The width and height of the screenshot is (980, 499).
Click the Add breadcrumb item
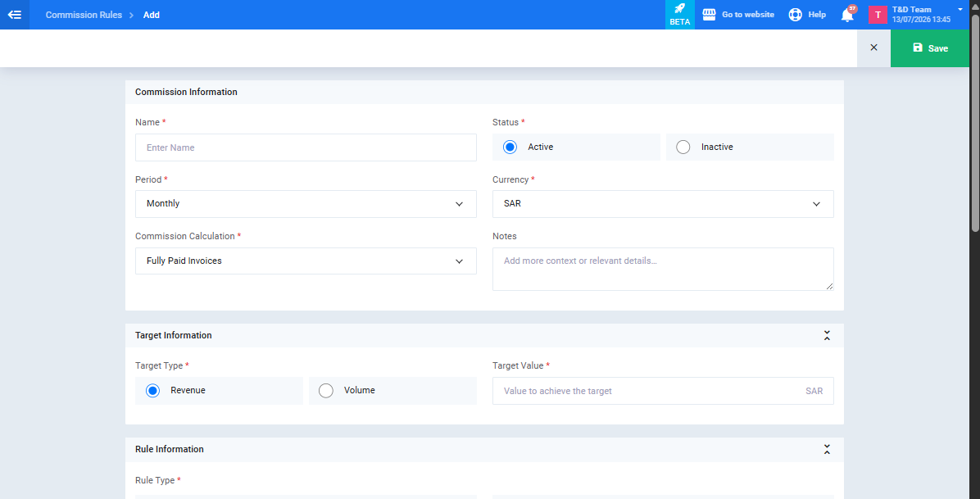tap(152, 15)
